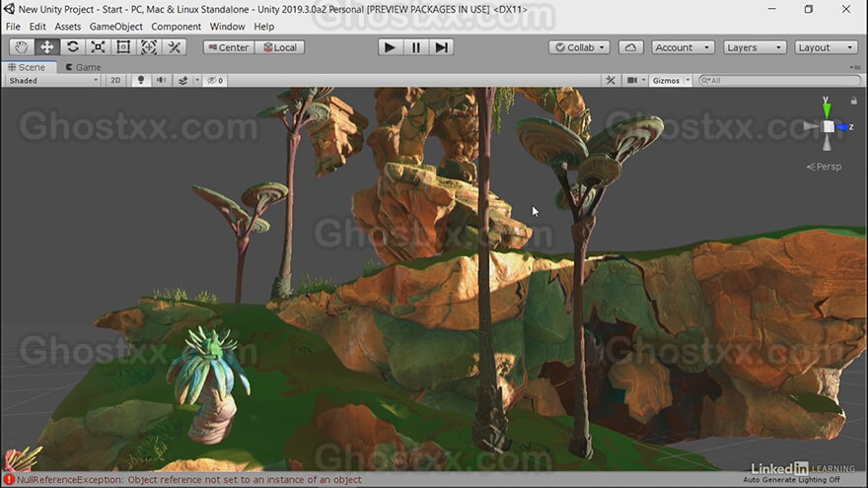868x488 pixels.
Task: Open the Help menu
Action: tap(264, 26)
